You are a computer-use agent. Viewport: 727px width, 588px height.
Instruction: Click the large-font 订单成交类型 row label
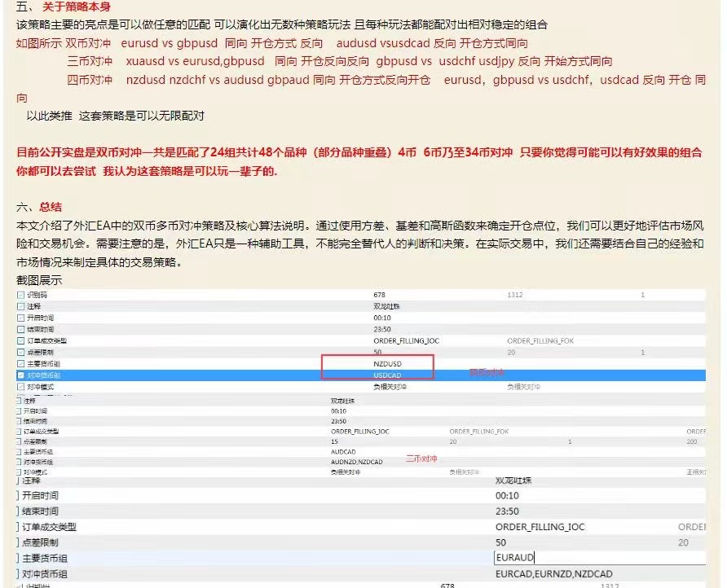point(49,527)
